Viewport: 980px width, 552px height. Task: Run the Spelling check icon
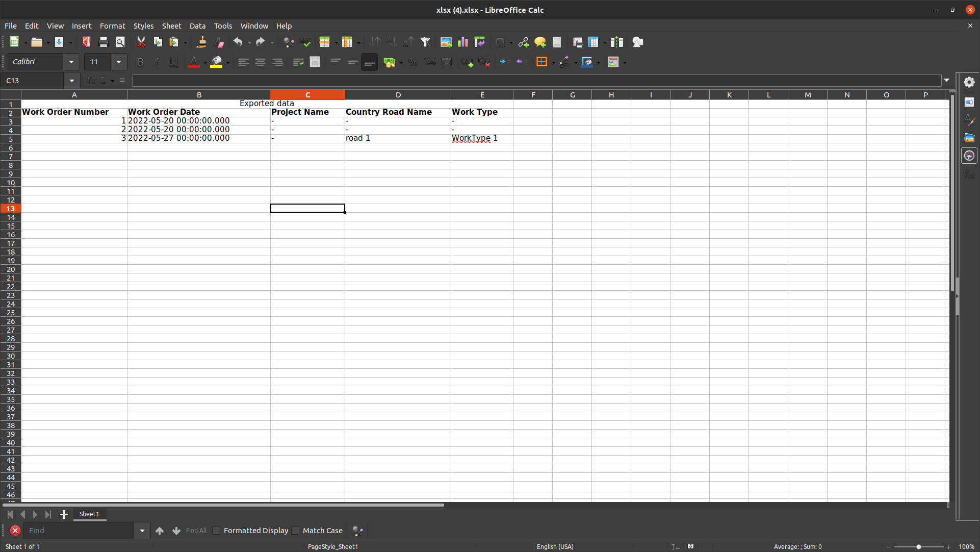tap(306, 42)
